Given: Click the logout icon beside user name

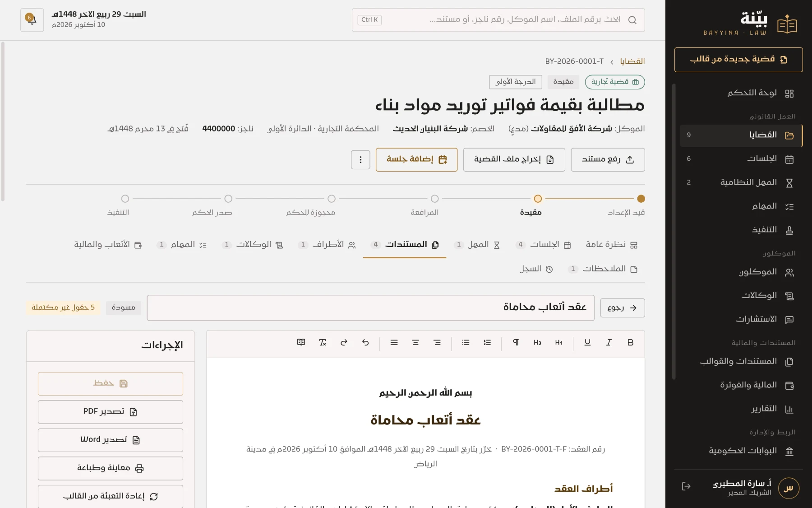Looking at the screenshot, I should pos(686,486).
